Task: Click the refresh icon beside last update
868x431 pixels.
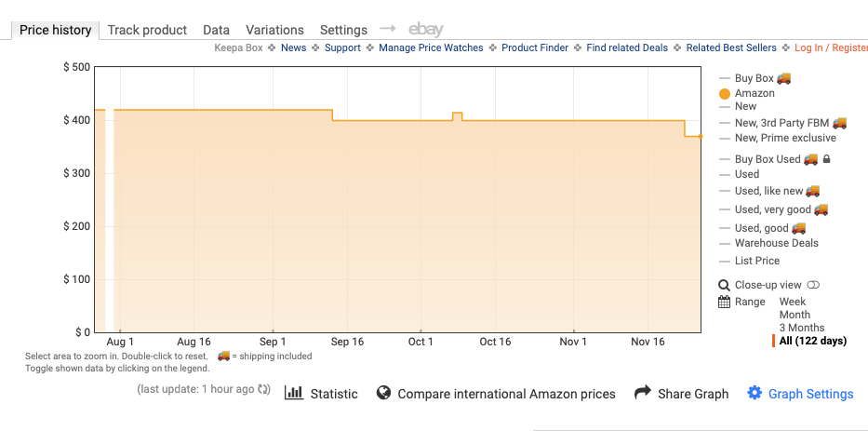Action: point(264,389)
